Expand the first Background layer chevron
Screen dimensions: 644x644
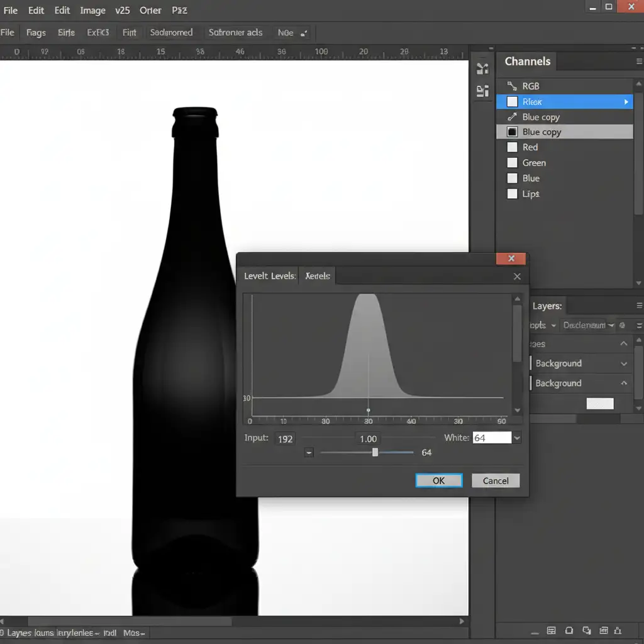(x=624, y=364)
